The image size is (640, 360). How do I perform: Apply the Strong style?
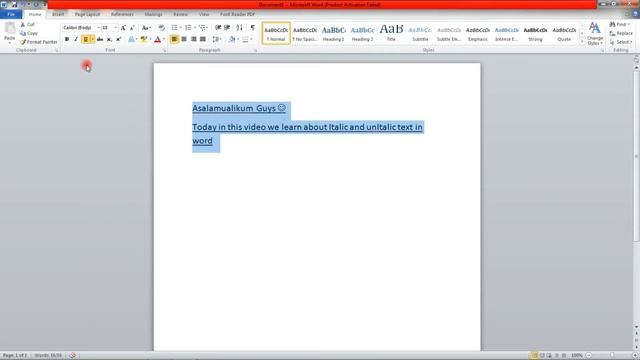tap(535, 33)
